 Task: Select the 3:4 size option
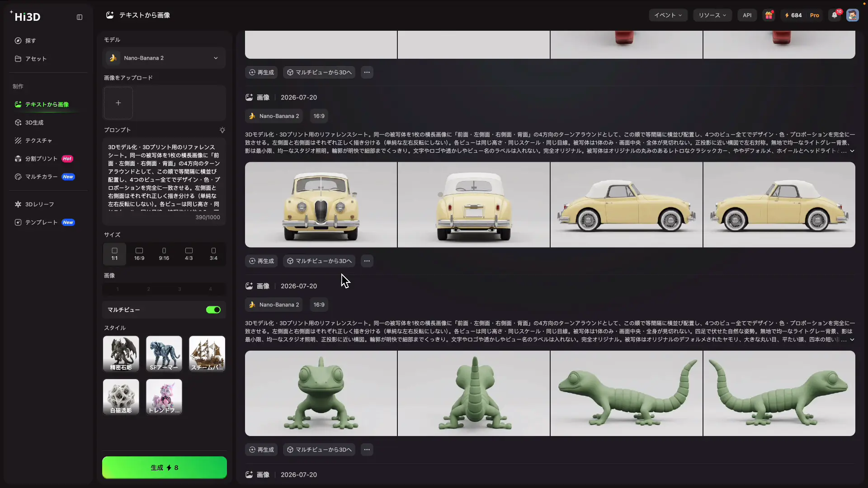click(x=213, y=254)
